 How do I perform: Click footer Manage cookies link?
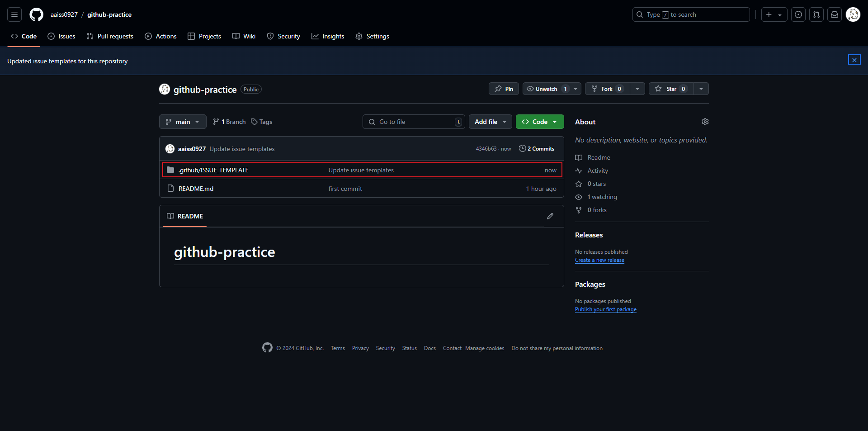pyautogui.click(x=485, y=348)
